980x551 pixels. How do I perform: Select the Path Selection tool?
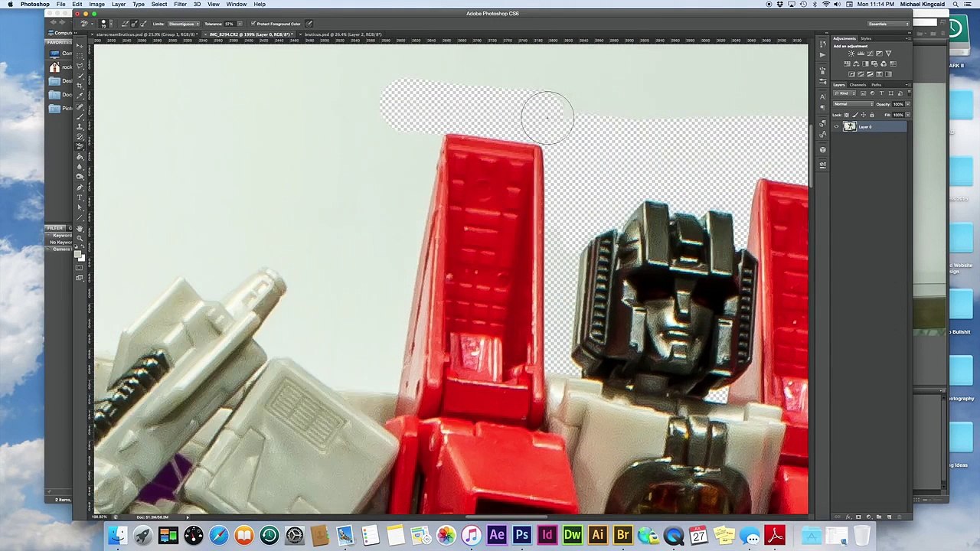pos(80,207)
